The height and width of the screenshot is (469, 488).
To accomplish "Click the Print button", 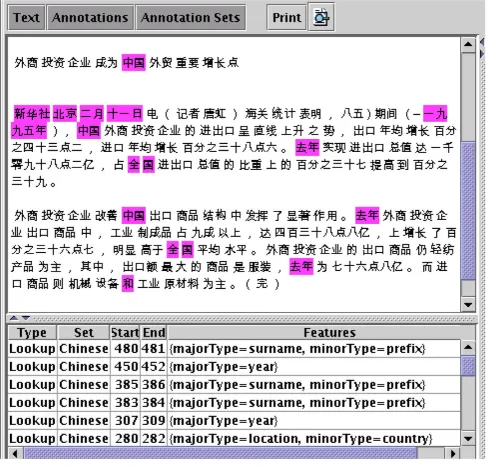I will [286, 18].
